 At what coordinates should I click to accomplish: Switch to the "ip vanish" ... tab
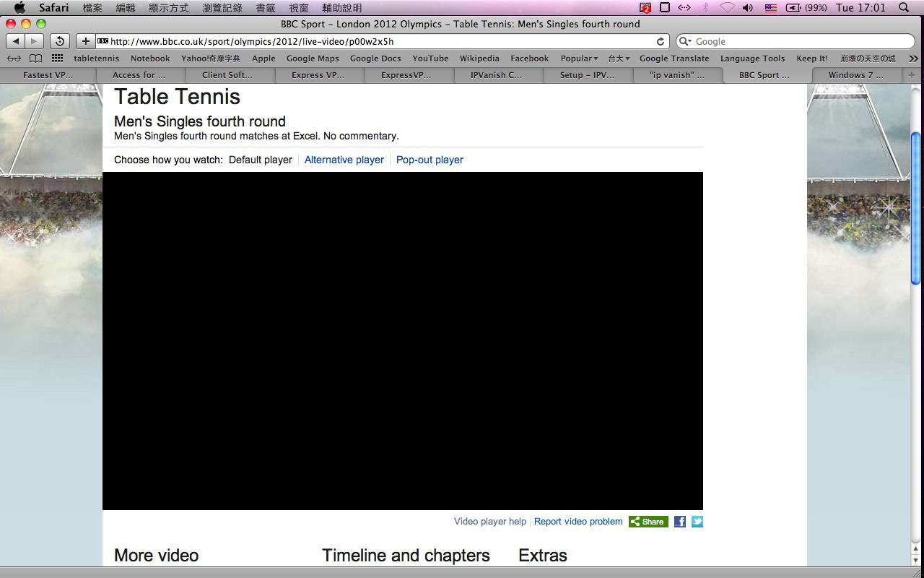(676, 74)
